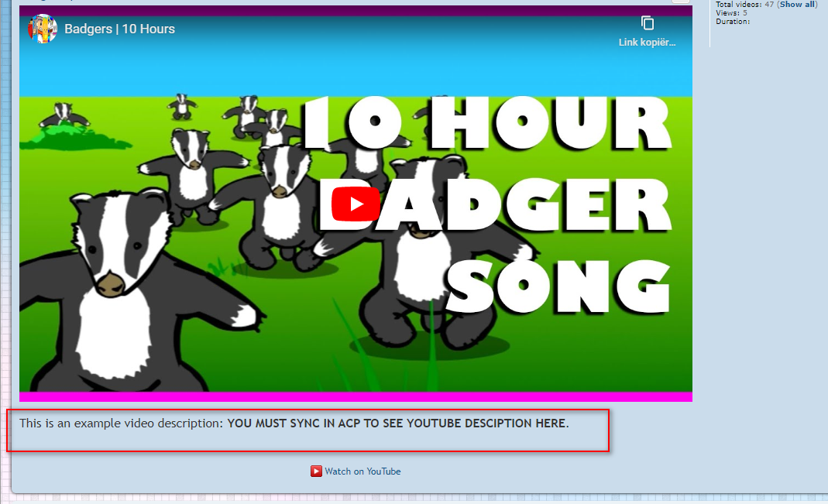Open the "Show all" videos link
This screenshot has width=828, height=504.
pyautogui.click(x=797, y=5)
